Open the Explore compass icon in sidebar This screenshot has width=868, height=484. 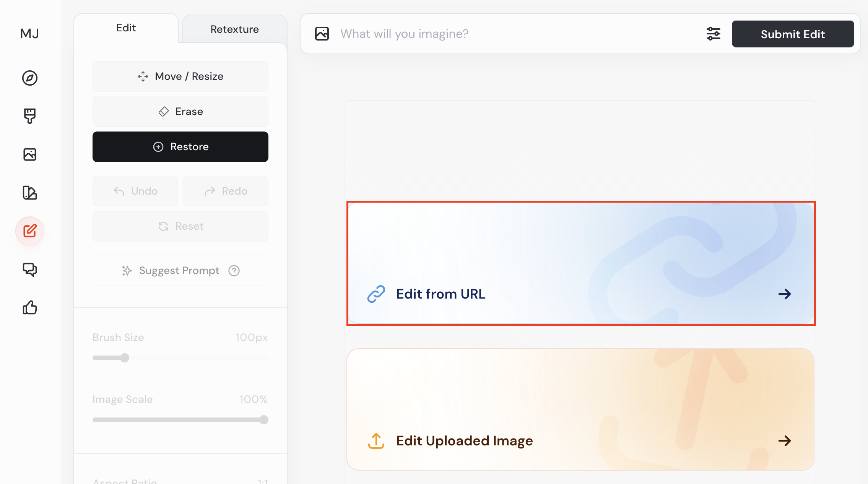[x=30, y=78]
